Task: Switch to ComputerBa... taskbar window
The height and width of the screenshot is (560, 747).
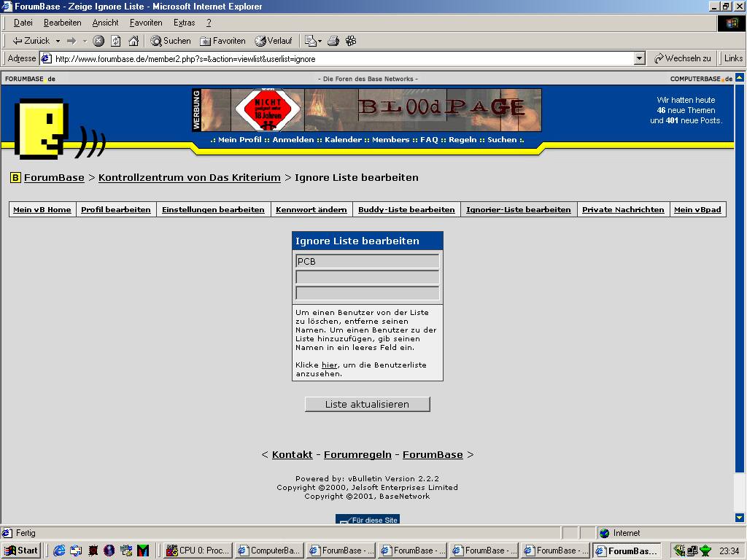Action: click(269, 551)
